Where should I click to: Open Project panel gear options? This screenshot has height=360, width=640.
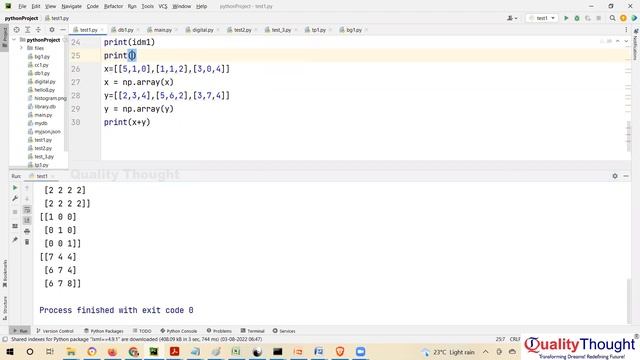pyautogui.click(x=52, y=30)
